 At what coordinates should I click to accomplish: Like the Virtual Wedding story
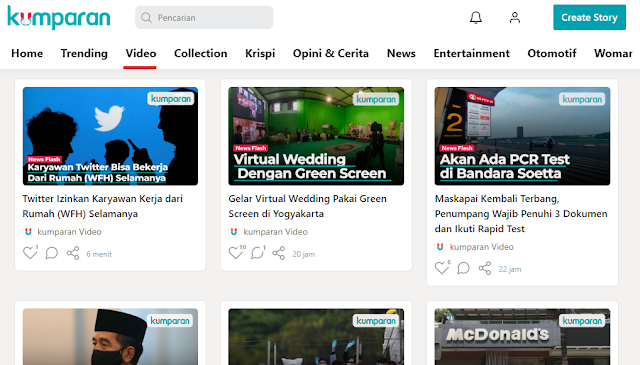pyautogui.click(x=236, y=253)
